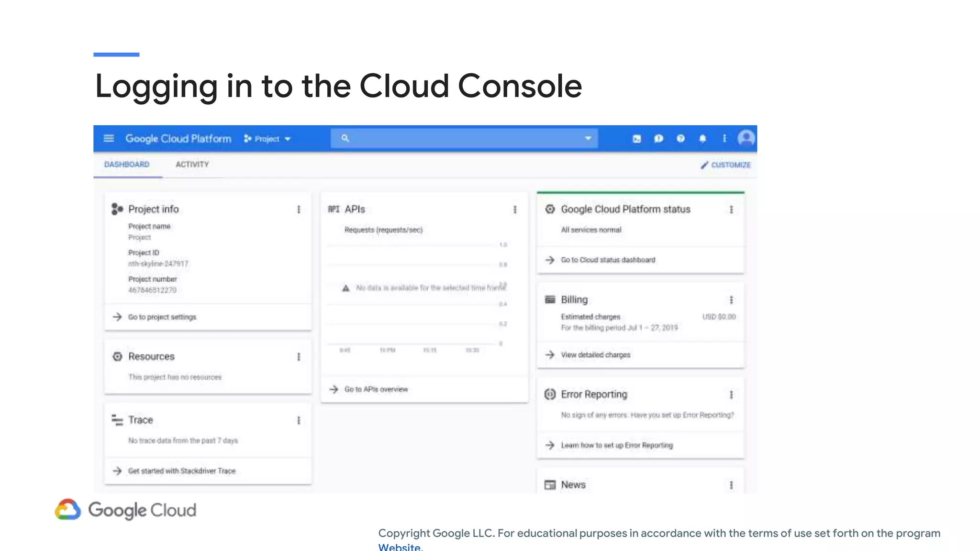This screenshot has height=551, width=980.
Task: Open Trace card options menu
Action: [x=299, y=420]
